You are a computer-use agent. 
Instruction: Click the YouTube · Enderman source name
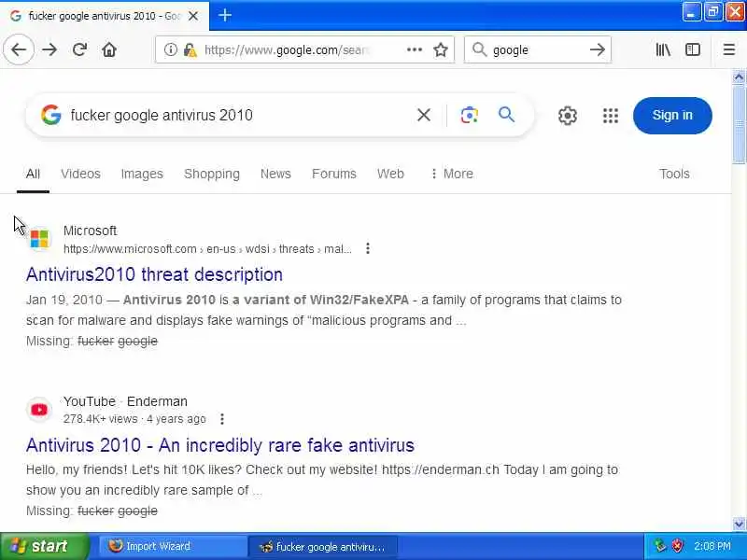tap(125, 401)
